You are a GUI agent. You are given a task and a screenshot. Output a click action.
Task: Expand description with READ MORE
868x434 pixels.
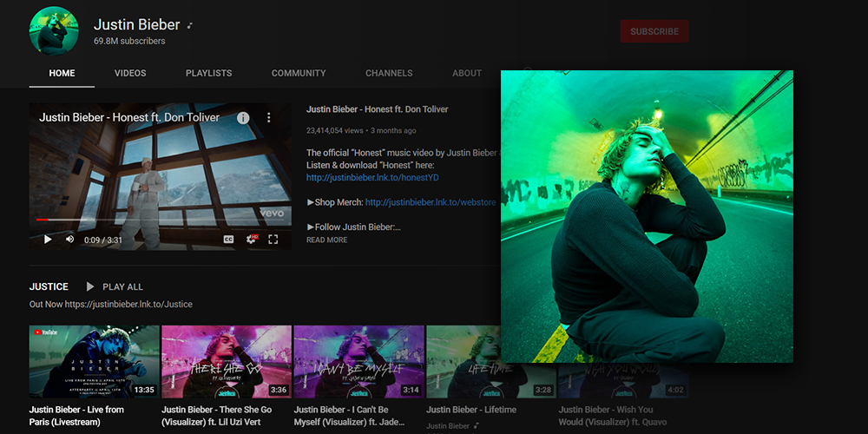326,240
